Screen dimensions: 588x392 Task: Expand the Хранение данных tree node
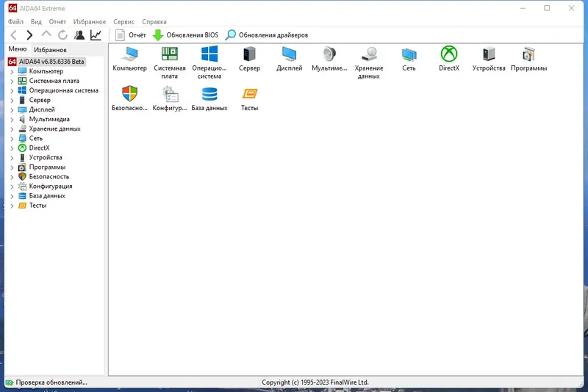click(x=12, y=128)
